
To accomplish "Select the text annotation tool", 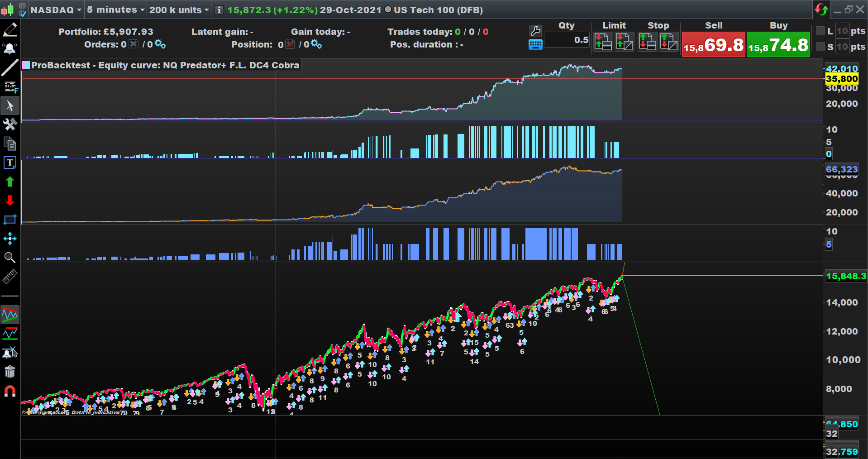I will click(x=10, y=163).
